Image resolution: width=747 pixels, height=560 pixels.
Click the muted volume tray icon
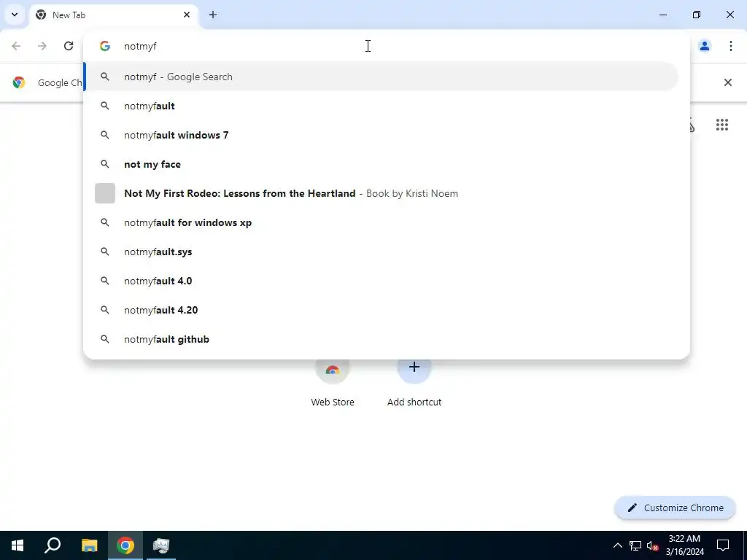pos(652,545)
